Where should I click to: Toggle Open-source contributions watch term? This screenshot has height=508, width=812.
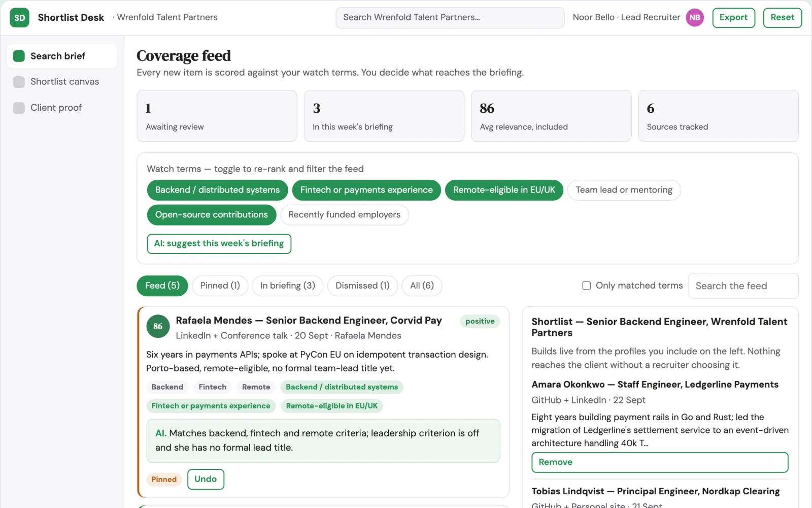212,215
